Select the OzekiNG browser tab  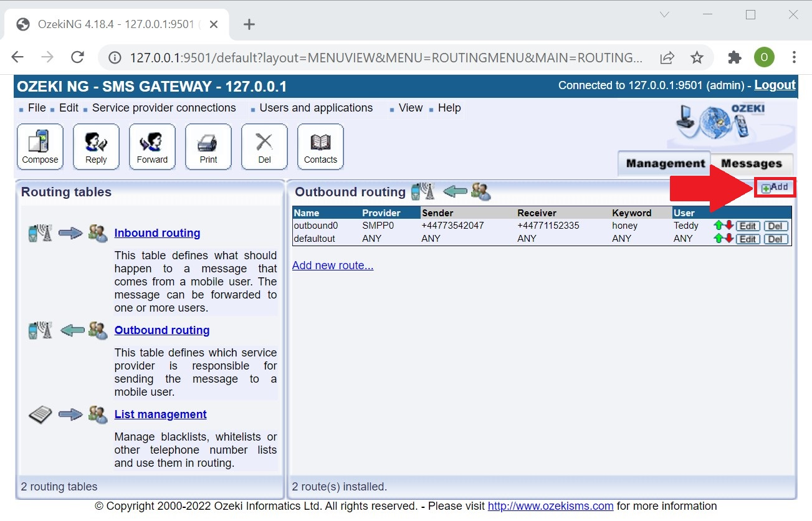(118, 24)
